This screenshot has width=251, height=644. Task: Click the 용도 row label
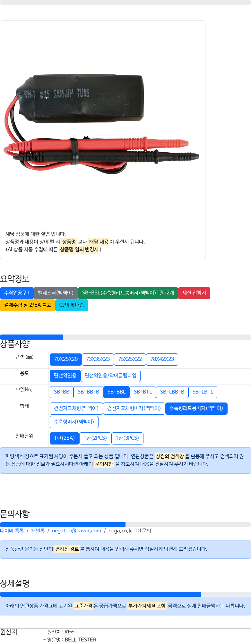[24, 373]
